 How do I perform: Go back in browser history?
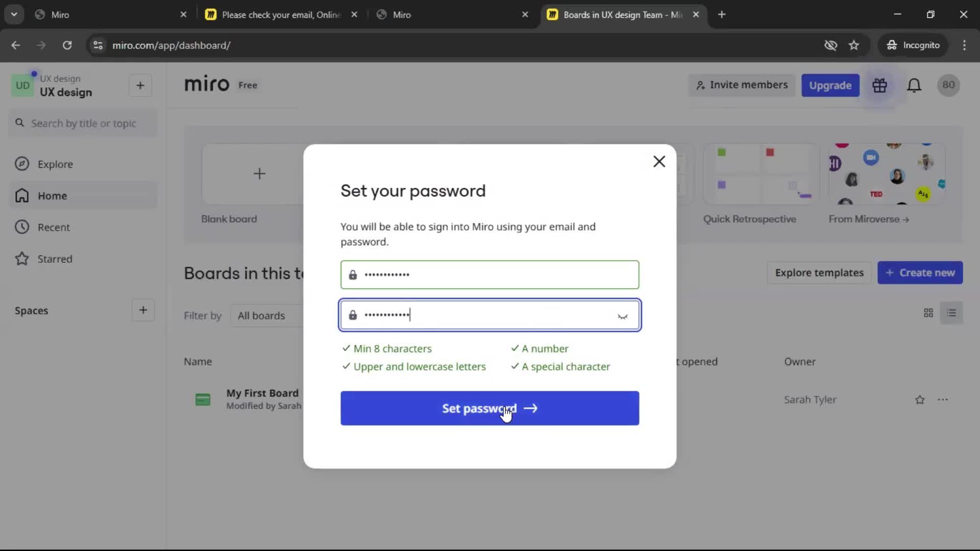(16, 45)
